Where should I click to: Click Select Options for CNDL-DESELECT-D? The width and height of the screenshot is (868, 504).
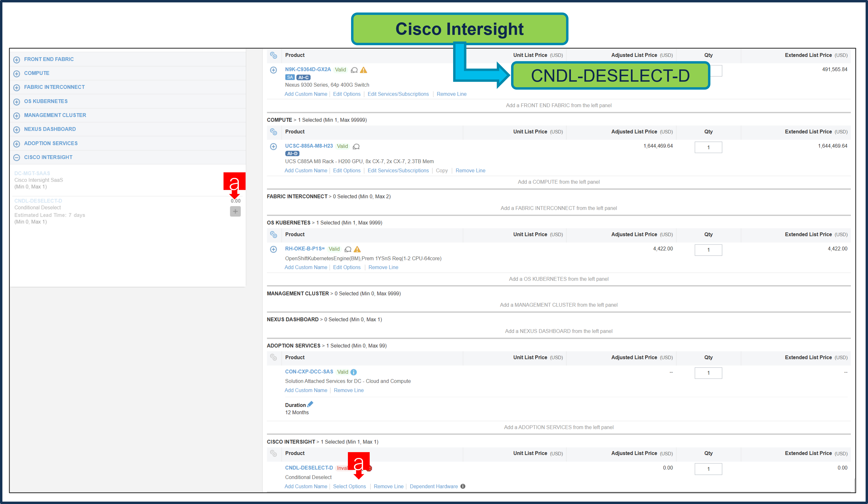click(349, 486)
